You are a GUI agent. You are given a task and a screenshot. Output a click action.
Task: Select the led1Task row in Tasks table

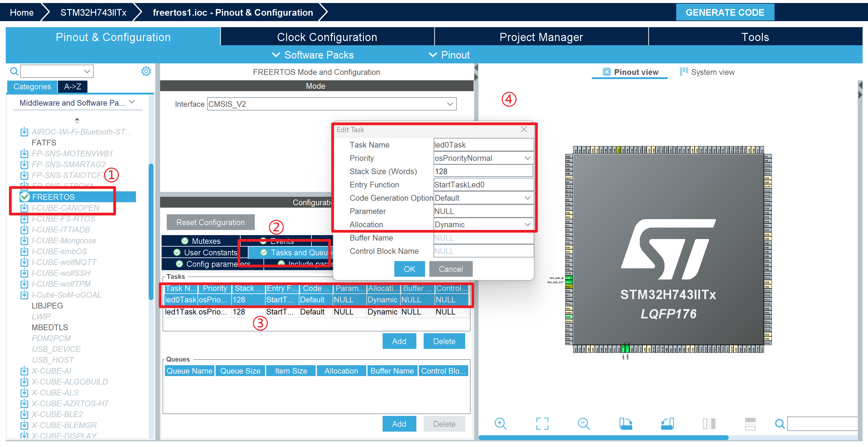tap(316, 312)
